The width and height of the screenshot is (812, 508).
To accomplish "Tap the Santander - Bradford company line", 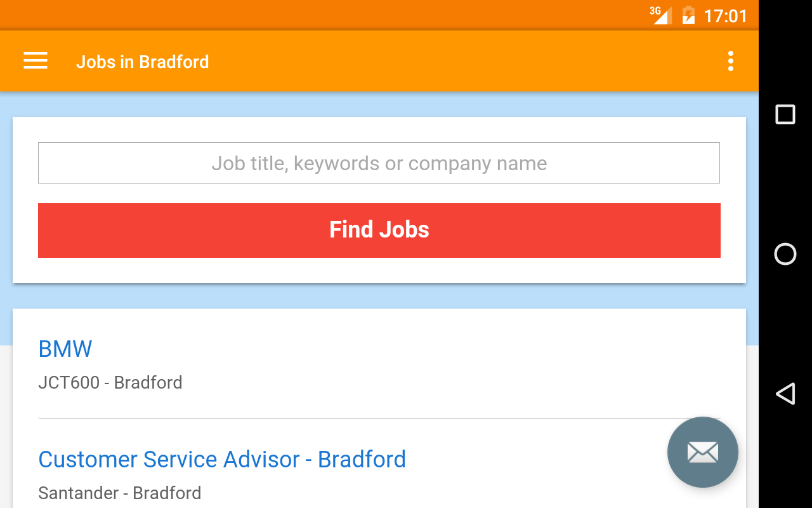I will (120, 493).
